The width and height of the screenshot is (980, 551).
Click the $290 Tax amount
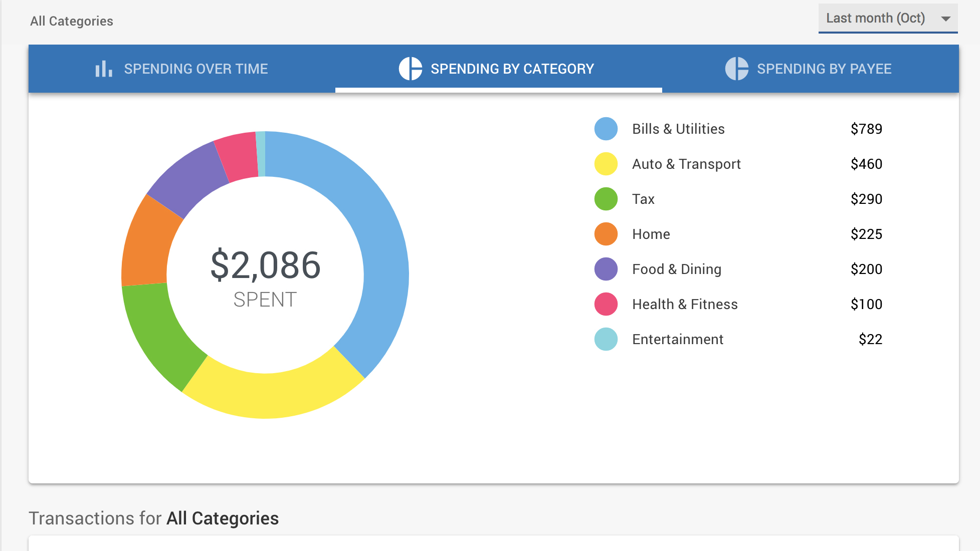[866, 199]
